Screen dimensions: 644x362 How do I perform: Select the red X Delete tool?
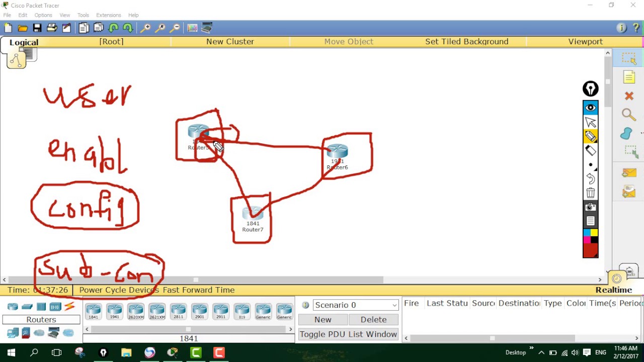[x=629, y=96]
